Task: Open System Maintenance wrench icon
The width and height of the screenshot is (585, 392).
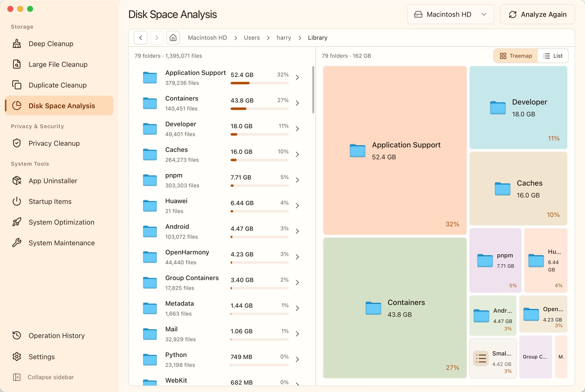Action: coord(17,243)
